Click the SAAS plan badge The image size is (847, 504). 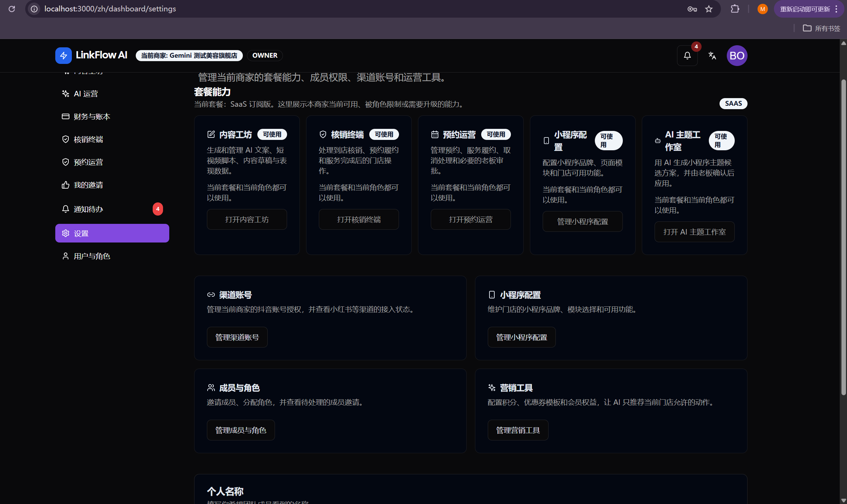(x=733, y=104)
